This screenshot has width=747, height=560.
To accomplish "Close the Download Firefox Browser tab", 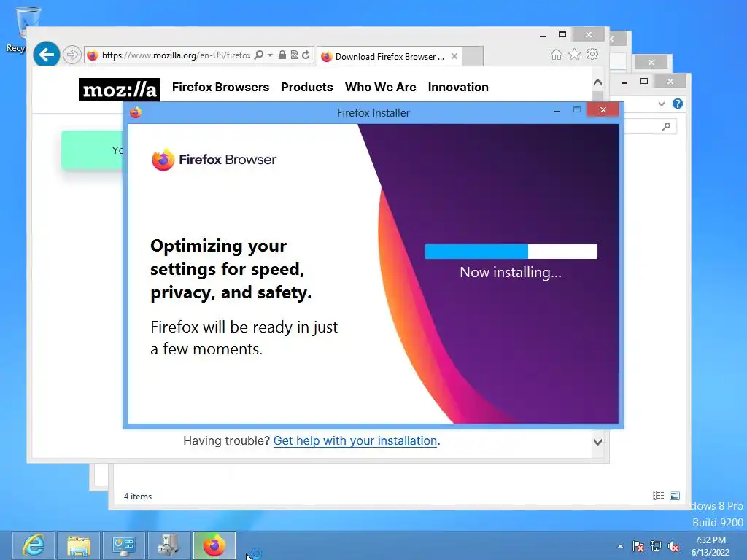I will tap(454, 56).
